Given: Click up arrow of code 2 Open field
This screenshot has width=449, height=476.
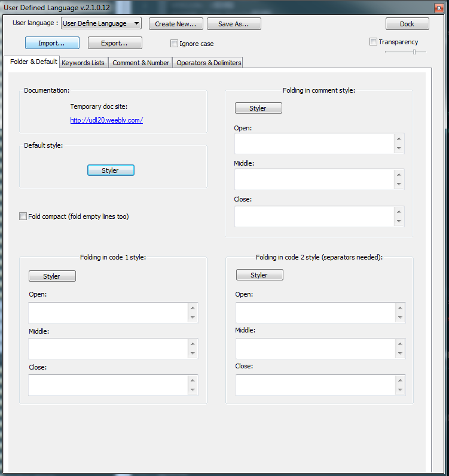Looking at the screenshot, I should click(400, 308).
